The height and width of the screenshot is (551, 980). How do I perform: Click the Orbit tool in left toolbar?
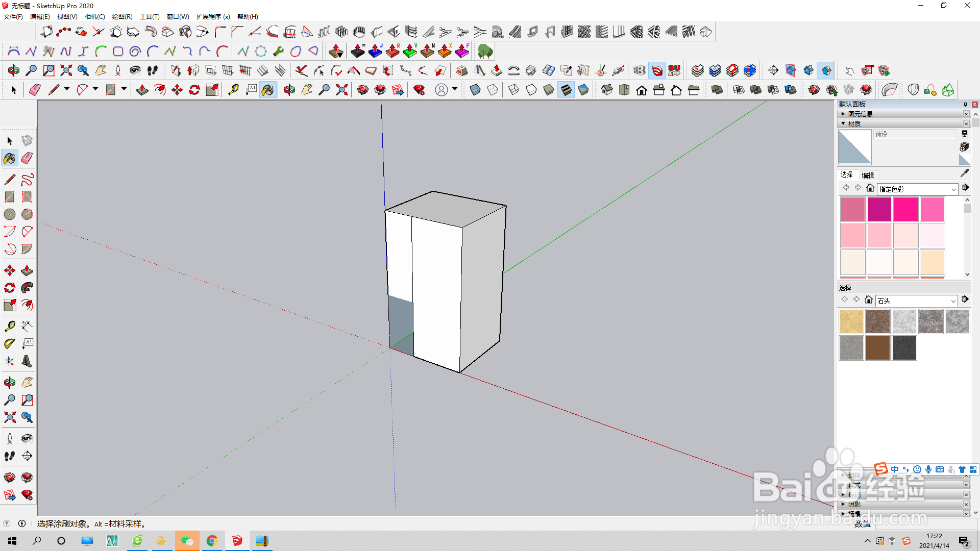coord(10,382)
